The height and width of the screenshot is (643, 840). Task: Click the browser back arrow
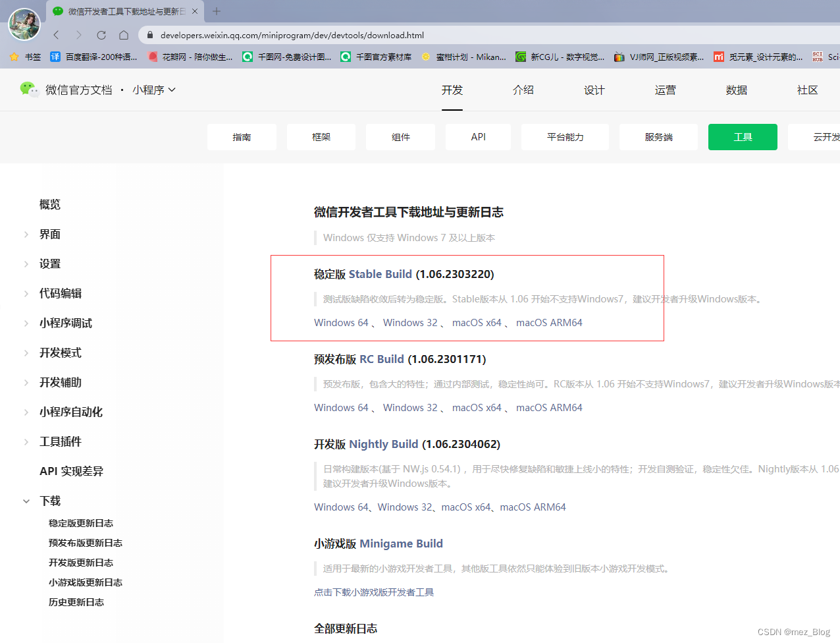point(57,35)
